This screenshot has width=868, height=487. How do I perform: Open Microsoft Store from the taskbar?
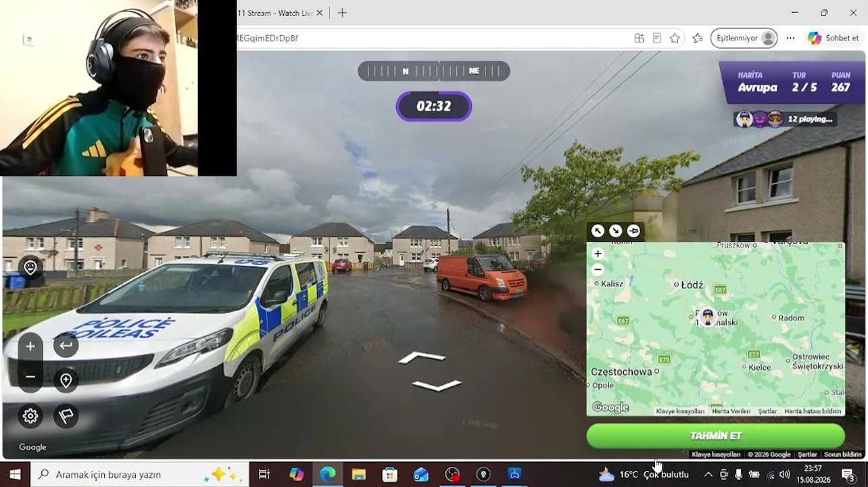tap(390, 474)
